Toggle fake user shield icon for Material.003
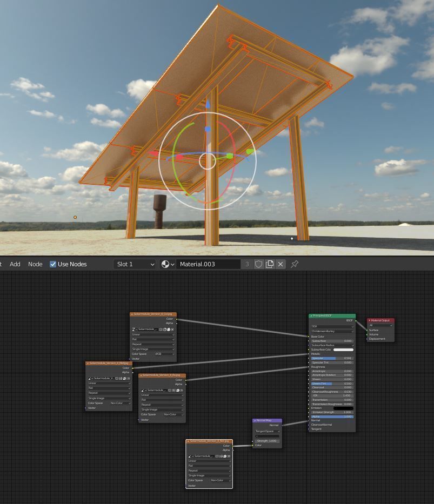The height and width of the screenshot is (504, 434). [x=258, y=264]
